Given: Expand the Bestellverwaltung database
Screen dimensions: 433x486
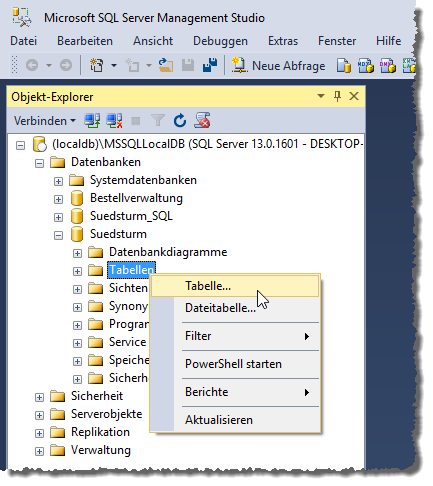Looking at the screenshot, I should pos(58,199).
